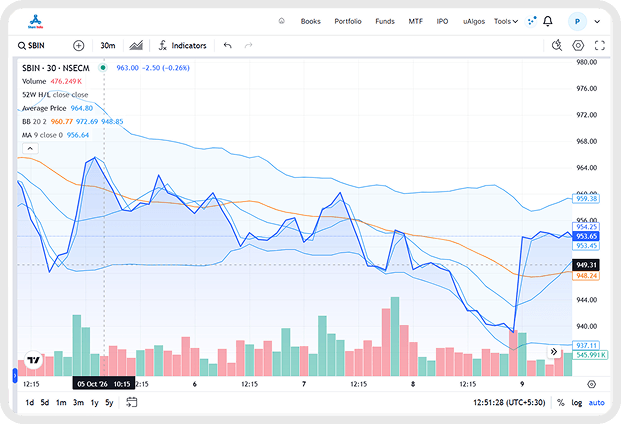
Task: Set range to 3m
Action: 78,403
